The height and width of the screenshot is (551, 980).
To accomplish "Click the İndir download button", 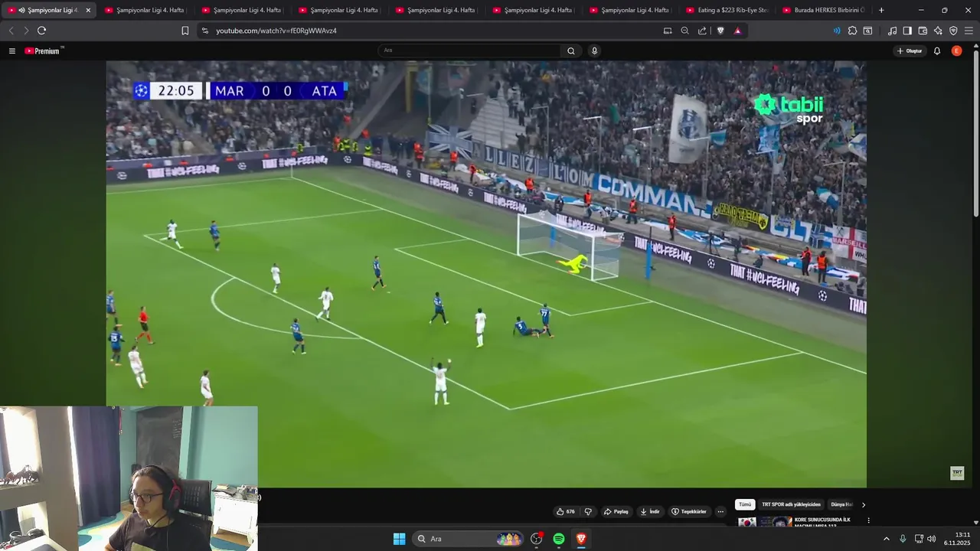I will pos(650,511).
